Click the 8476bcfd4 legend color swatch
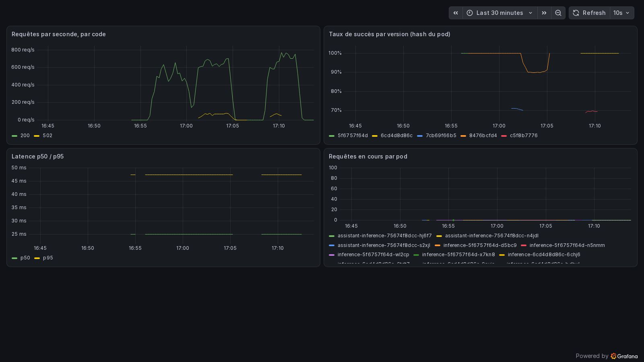The height and width of the screenshot is (362, 644). pos(463,136)
